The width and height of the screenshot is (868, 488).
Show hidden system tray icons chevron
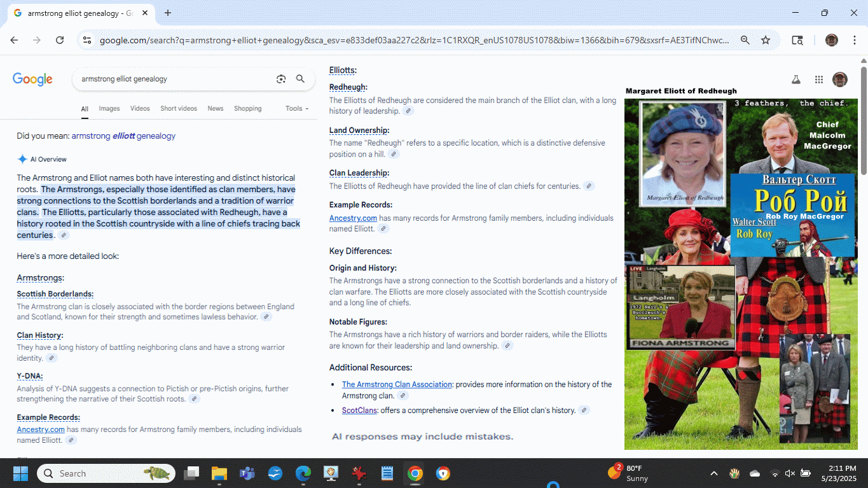[x=714, y=473]
